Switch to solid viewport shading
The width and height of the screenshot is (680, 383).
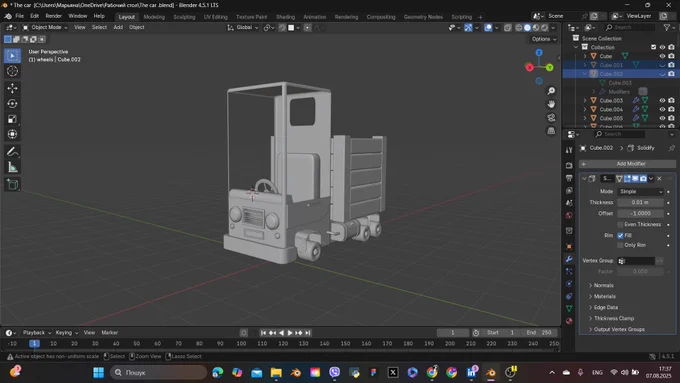[527, 28]
